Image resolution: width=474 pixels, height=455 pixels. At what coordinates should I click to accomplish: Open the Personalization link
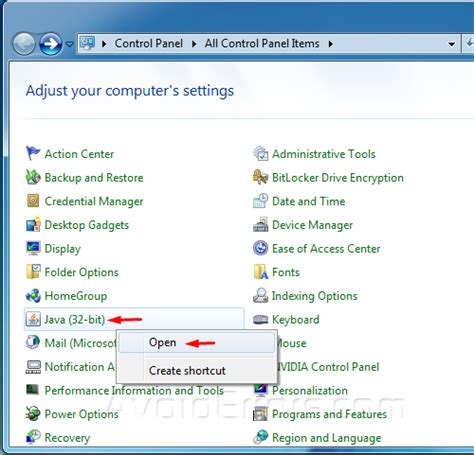[310, 390]
